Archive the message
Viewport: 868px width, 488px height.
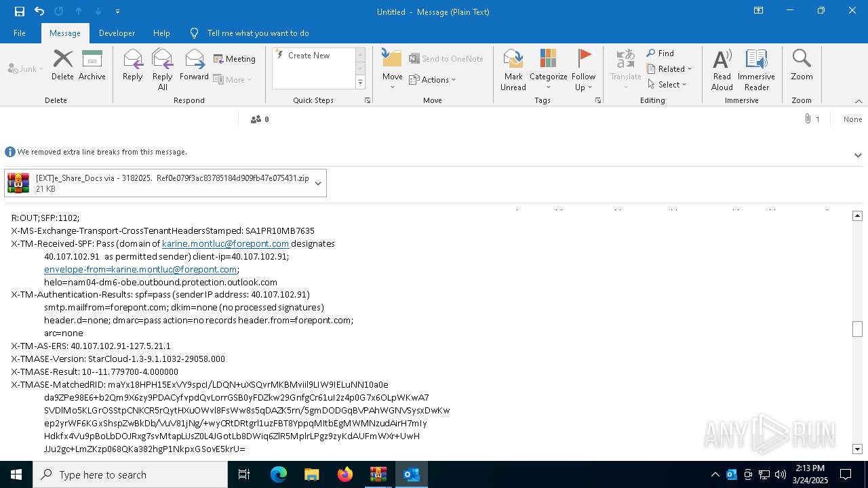tap(92, 65)
